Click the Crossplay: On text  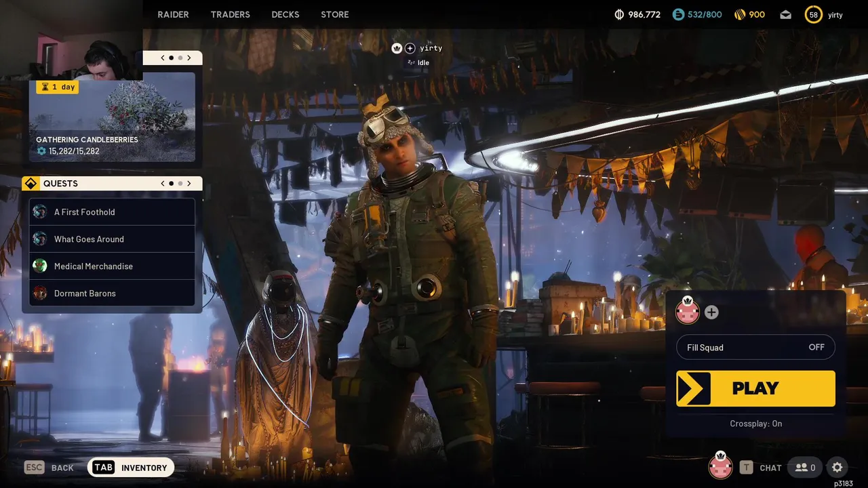(755, 424)
